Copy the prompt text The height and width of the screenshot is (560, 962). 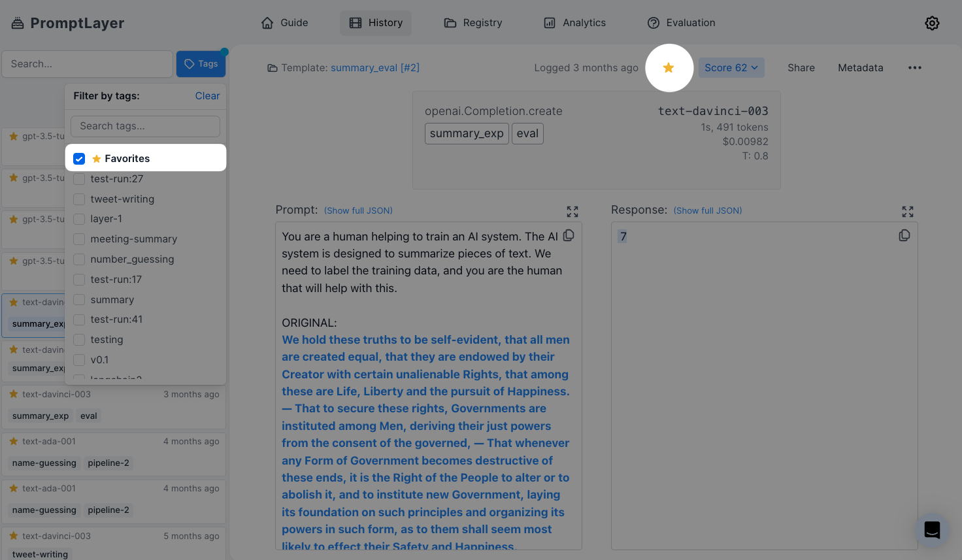pos(569,235)
